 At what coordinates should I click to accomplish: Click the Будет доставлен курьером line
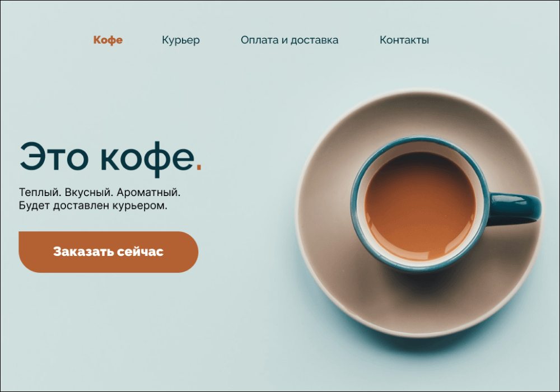point(93,206)
